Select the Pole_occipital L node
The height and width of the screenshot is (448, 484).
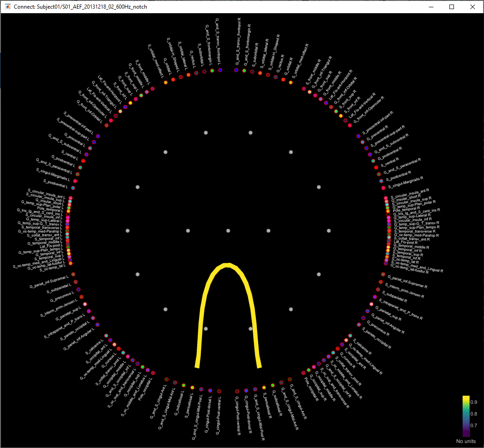[x=153, y=373]
